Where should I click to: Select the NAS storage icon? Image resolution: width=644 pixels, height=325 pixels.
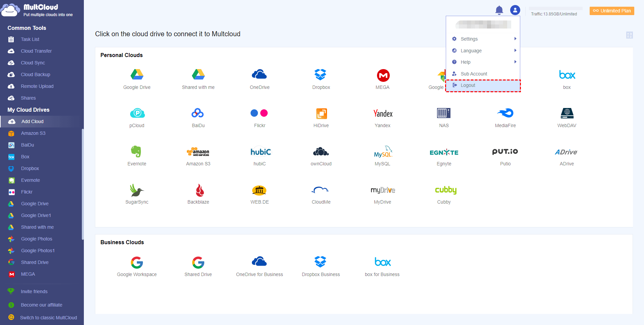point(444,113)
